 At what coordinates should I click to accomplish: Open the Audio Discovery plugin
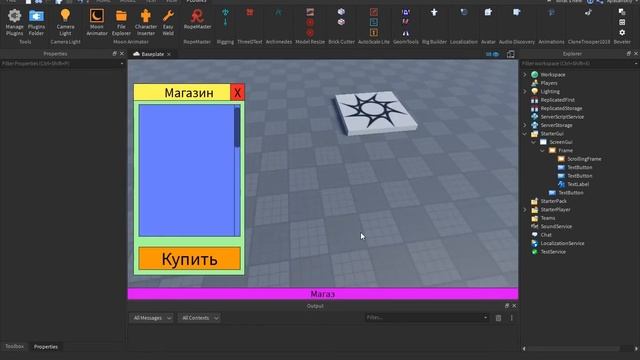tap(517, 12)
